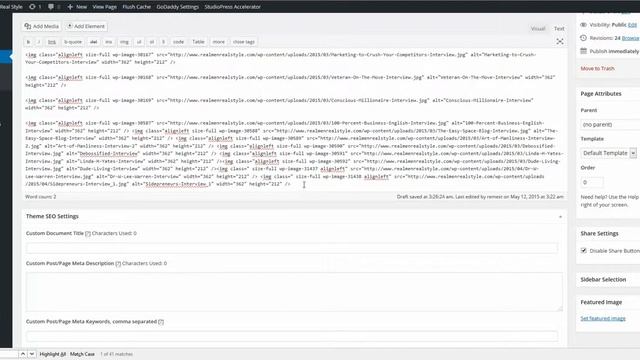Insert italic tag with i button
Screen dimensions: 640x360
tap(39, 42)
